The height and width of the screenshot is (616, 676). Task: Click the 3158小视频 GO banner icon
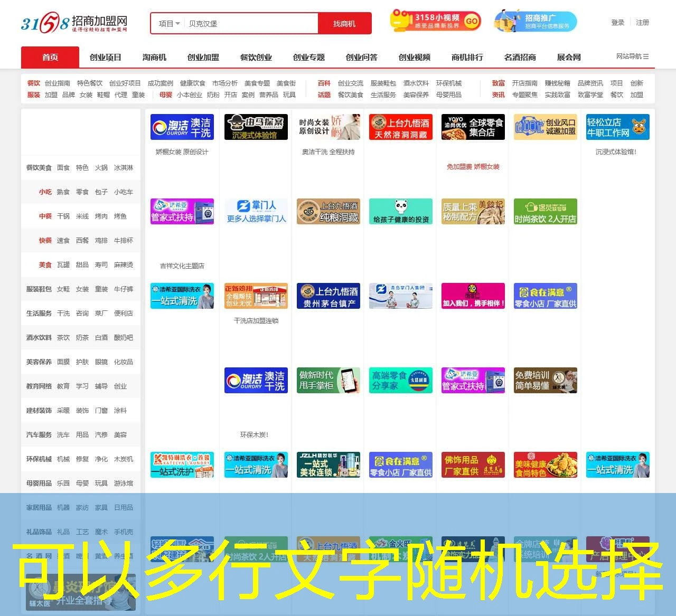pyautogui.click(x=434, y=21)
